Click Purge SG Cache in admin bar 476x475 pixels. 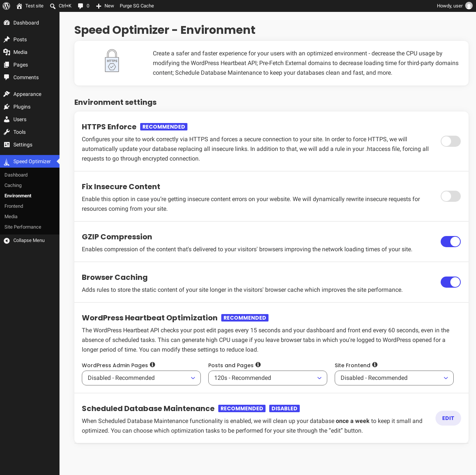click(x=137, y=6)
